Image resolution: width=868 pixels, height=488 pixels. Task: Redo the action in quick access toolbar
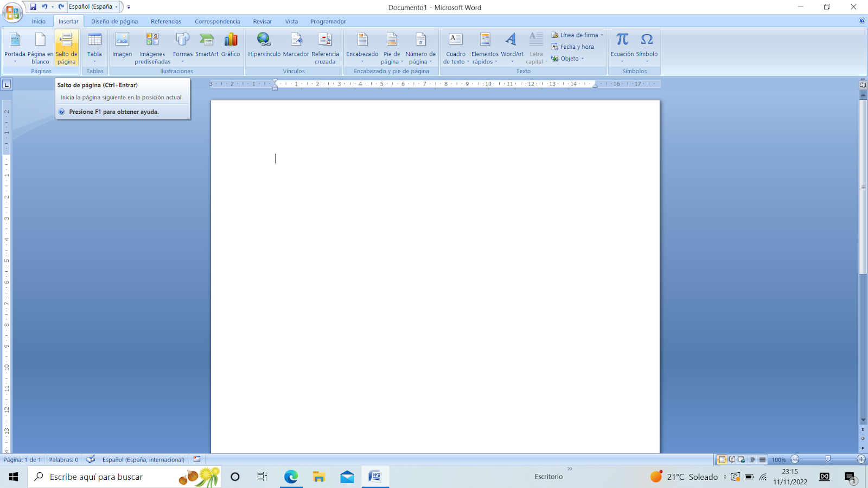[61, 7]
